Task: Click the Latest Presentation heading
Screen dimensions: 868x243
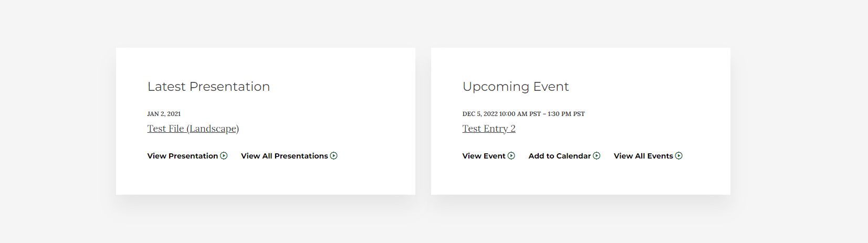Action: pos(208,87)
